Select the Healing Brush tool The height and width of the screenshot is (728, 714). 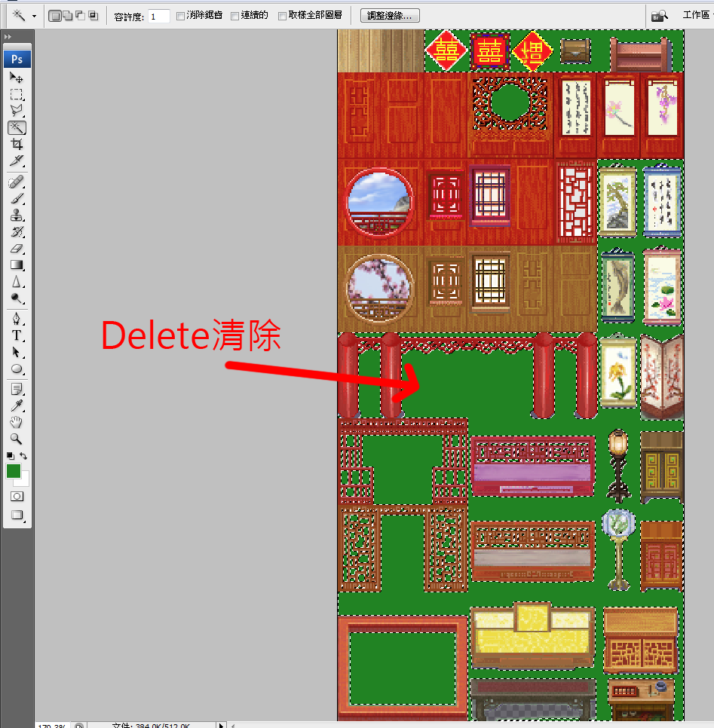17,182
